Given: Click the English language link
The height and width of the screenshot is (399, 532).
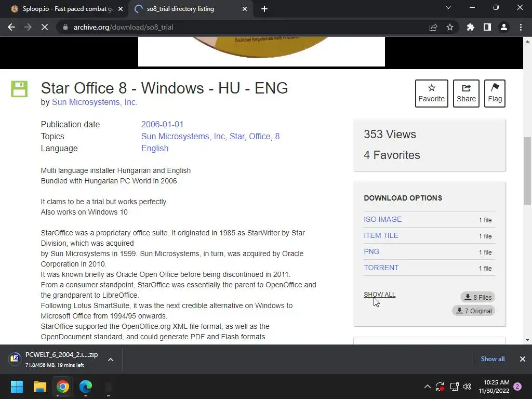Looking at the screenshot, I should click(155, 148).
